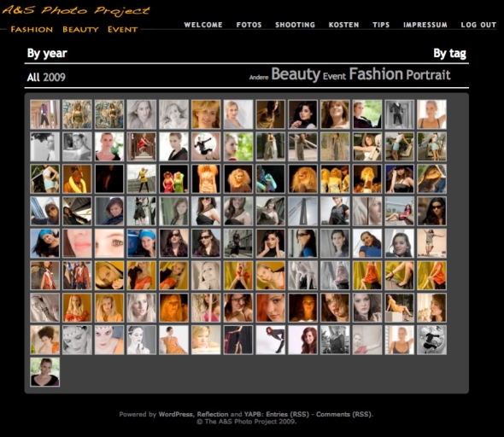Click LOG OUT

(478, 25)
